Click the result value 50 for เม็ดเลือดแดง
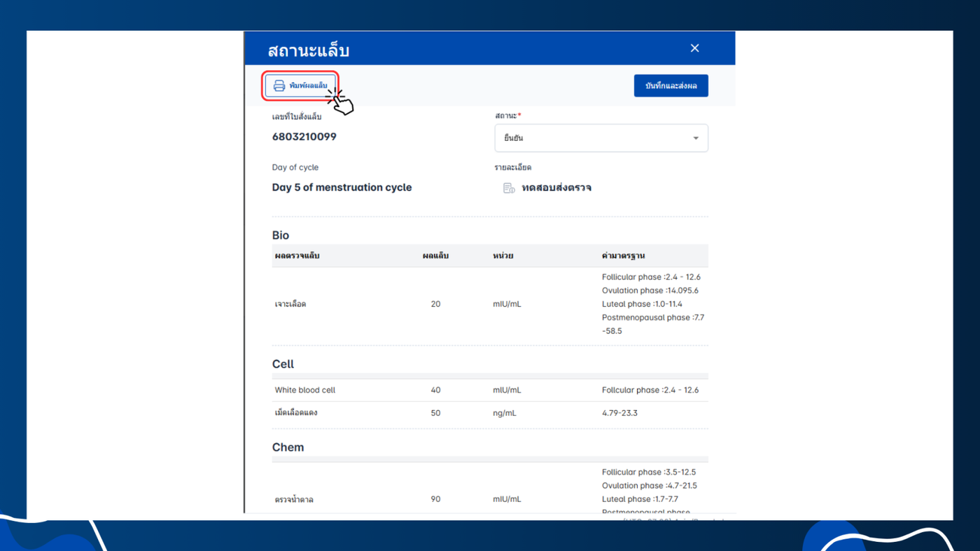The width and height of the screenshot is (980, 551). (x=435, y=413)
